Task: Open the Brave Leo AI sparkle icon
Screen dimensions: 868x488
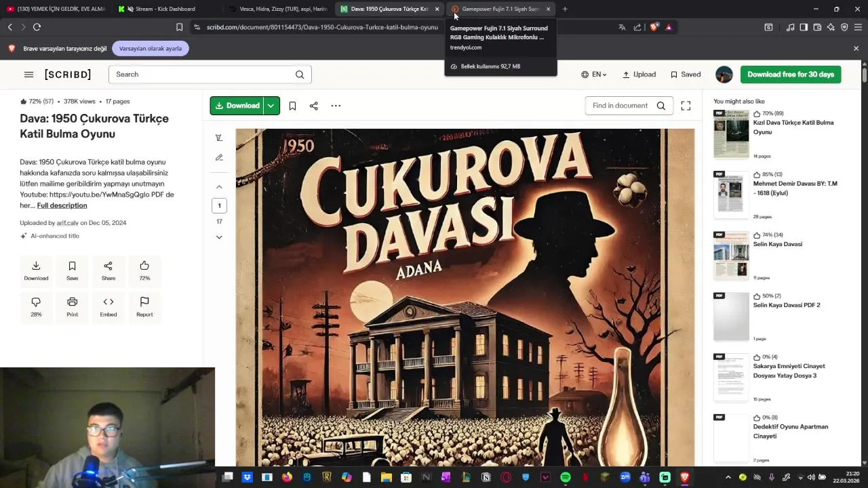Action: click(831, 27)
